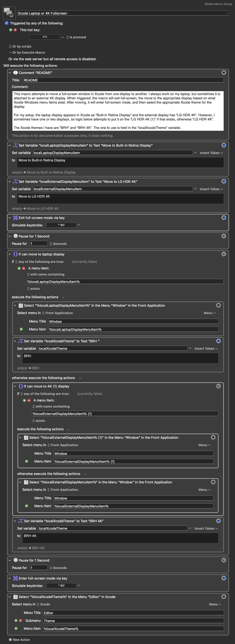Click the README title field
Viewport: 235px width, 644px height.
click(x=123, y=80)
